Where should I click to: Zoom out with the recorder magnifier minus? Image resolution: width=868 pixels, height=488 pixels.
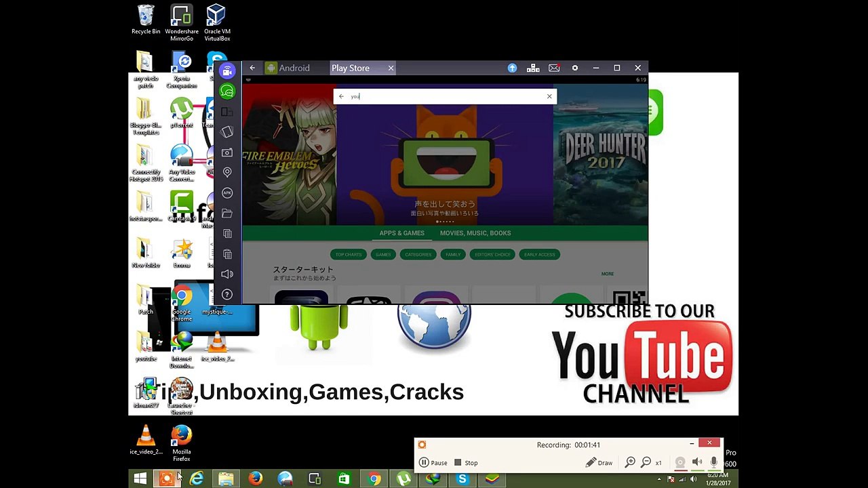(x=646, y=462)
